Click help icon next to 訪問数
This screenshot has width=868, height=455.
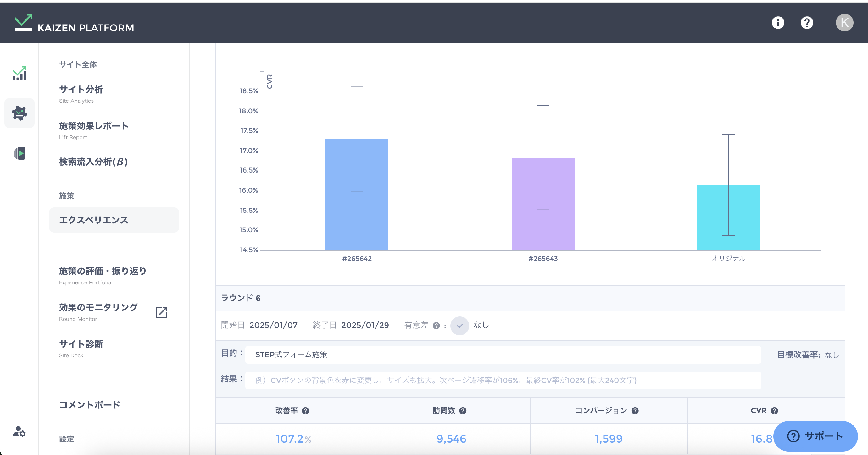(x=463, y=411)
